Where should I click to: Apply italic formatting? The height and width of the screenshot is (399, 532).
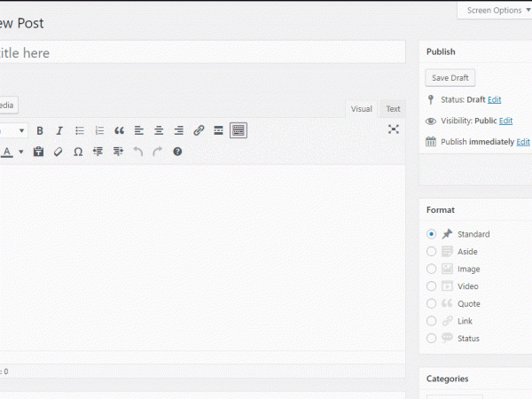click(x=59, y=130)
